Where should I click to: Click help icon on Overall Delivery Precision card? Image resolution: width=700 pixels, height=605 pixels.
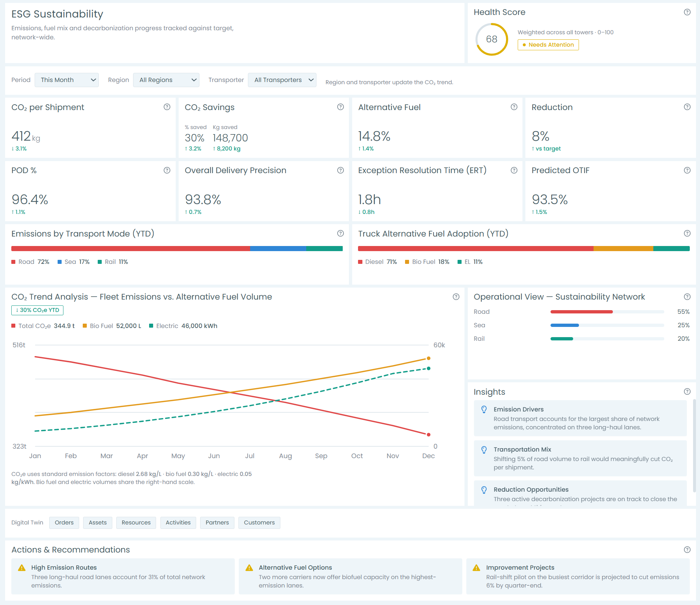pyautogui.click(x=341, y=170)
